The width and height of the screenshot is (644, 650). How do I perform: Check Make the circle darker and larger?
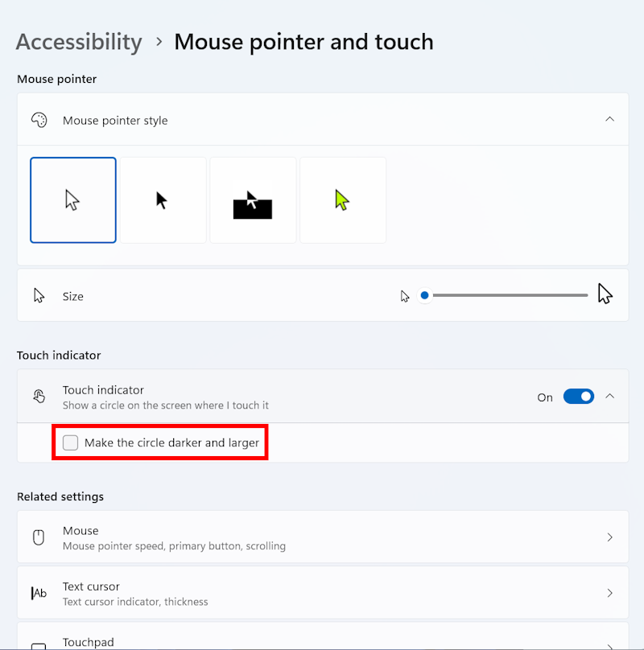(71, 442)
